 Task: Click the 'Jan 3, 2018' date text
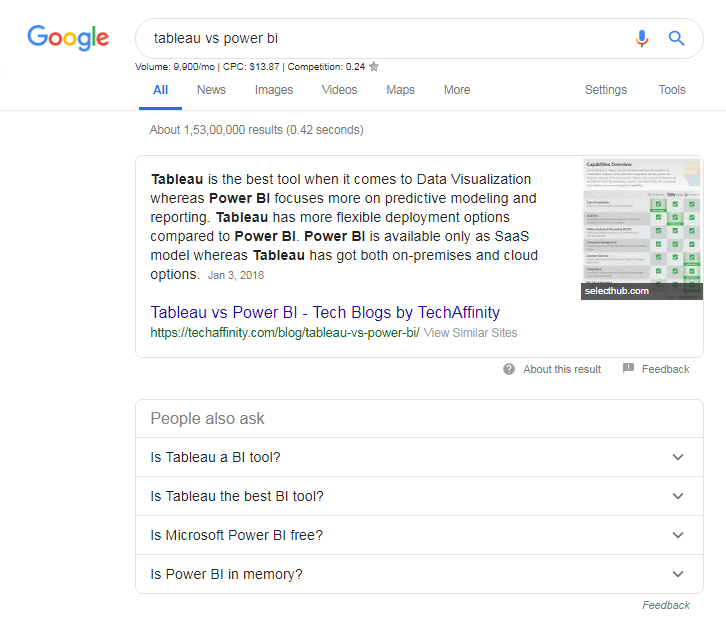point(236,275)
